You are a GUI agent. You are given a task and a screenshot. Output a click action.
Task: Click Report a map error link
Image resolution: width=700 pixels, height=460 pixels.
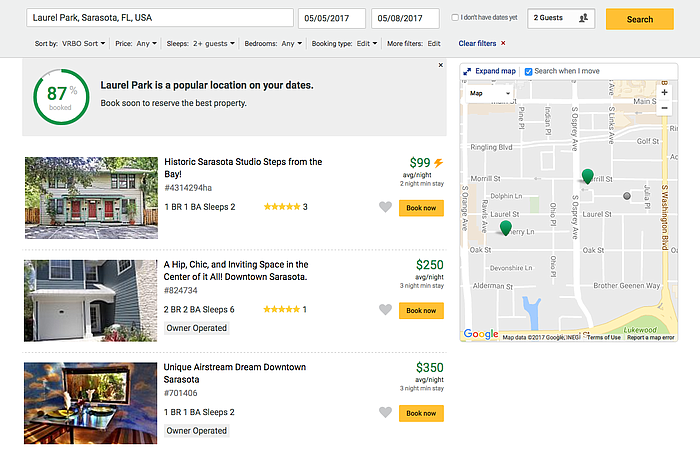tap(650, 337)
